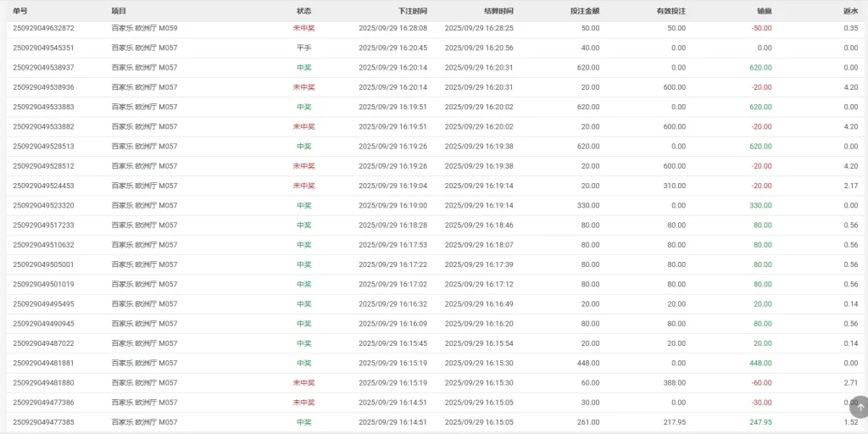Click the 项目 column header

[x=119, y=11]
